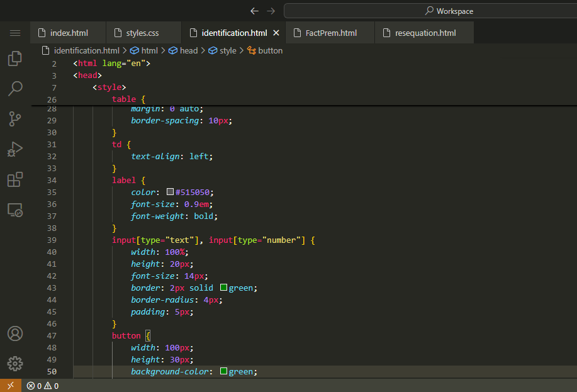The image size is (577, 392).
Task: Go back using the left arrow
Action: 254,11
